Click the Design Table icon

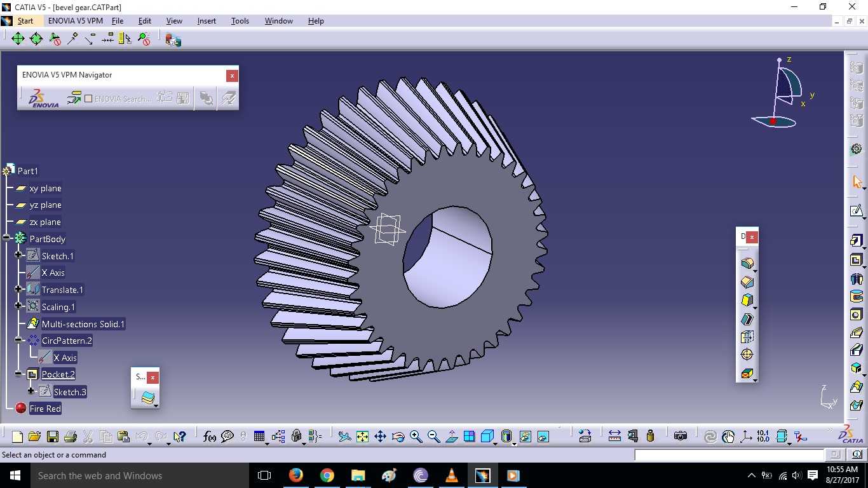(259, 437)
